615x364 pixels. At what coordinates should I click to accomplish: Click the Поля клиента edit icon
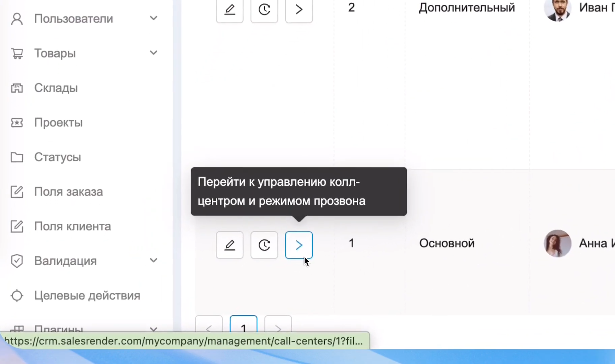coord(17,226)
